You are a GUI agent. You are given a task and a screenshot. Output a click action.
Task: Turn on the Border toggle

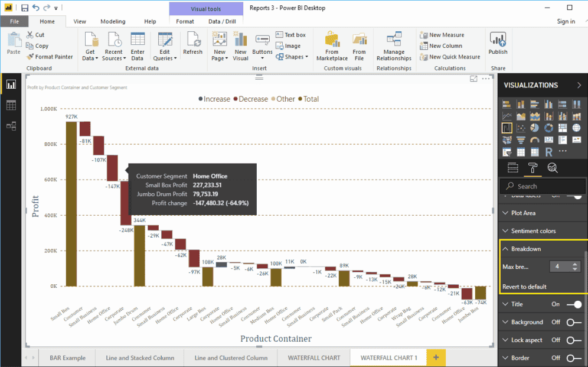click(x=574, y=358)
